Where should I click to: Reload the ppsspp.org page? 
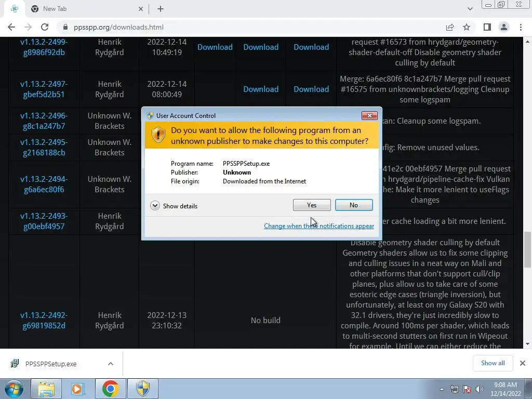(x=45, y=27)
